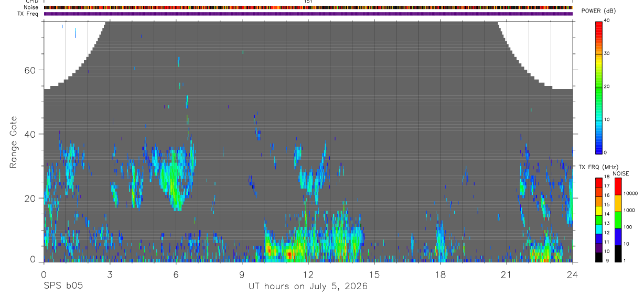Click the purple TX Freq strip
The image size is (644, 297).
pos(308,14)
